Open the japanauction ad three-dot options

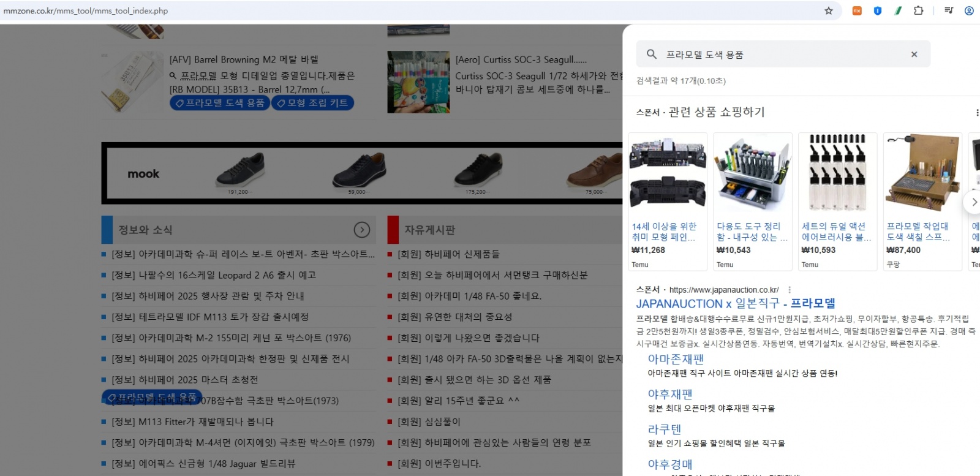(790, 290)
